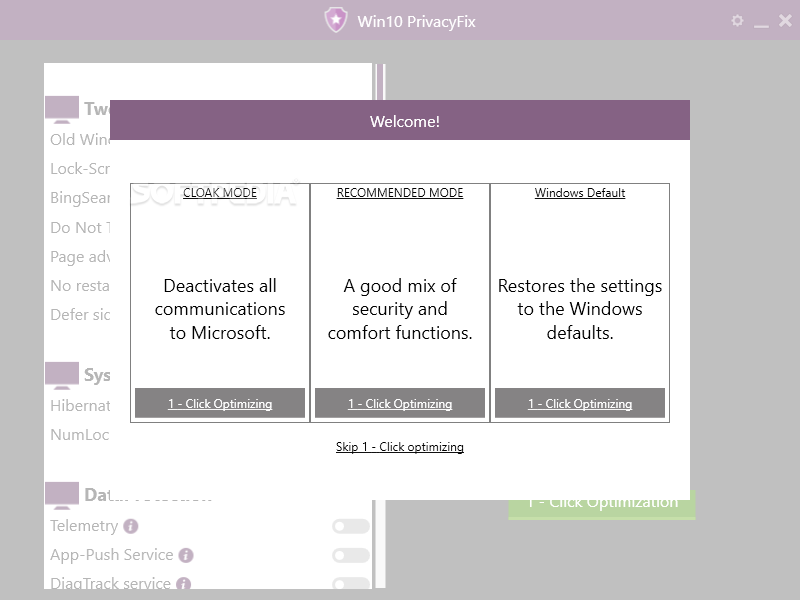This screenshot has width=800, height=600.
Task: Select 'A good mix of security' description
Action: 400,309
